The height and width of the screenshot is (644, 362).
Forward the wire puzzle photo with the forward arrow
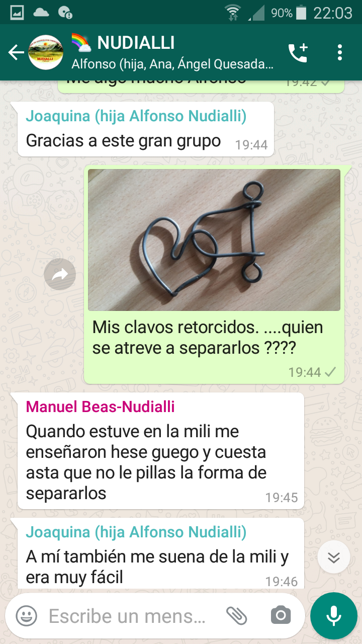60,274
